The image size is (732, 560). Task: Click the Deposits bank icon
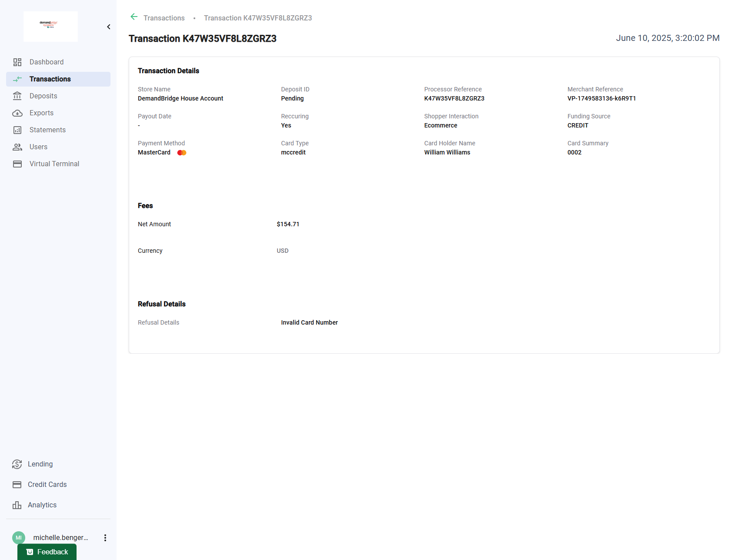pos(17,96)
